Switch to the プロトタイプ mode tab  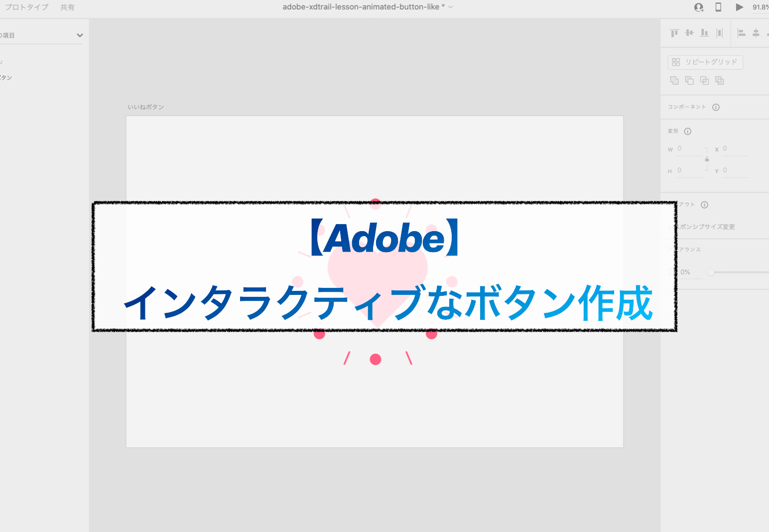[27, 7]
